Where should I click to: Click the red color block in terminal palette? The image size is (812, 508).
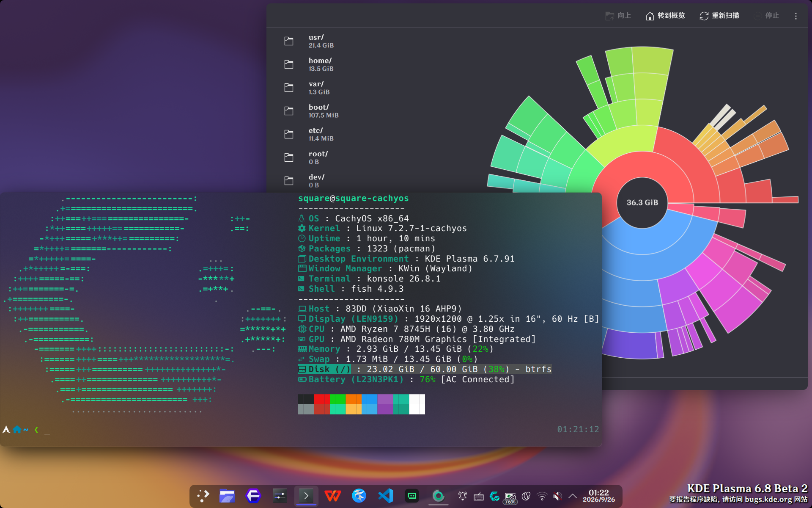321,399
